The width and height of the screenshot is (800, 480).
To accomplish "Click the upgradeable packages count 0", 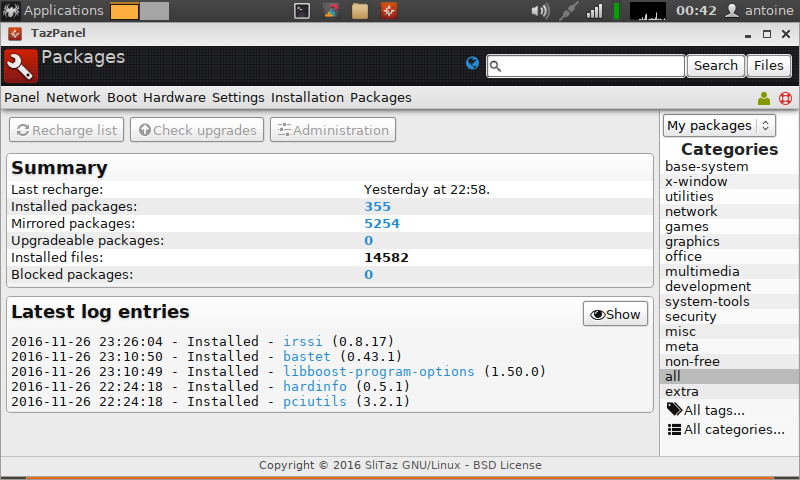I will 368,240.
